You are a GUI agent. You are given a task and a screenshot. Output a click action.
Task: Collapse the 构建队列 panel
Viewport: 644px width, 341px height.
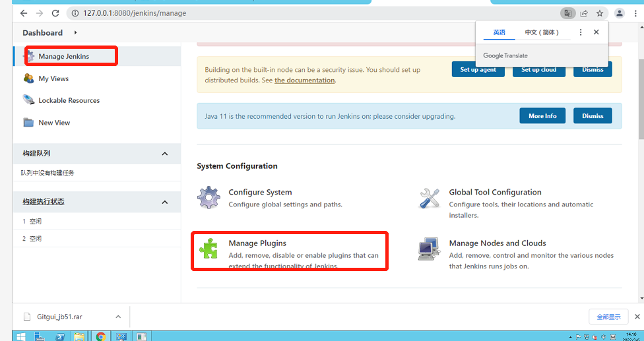point(165,154)
